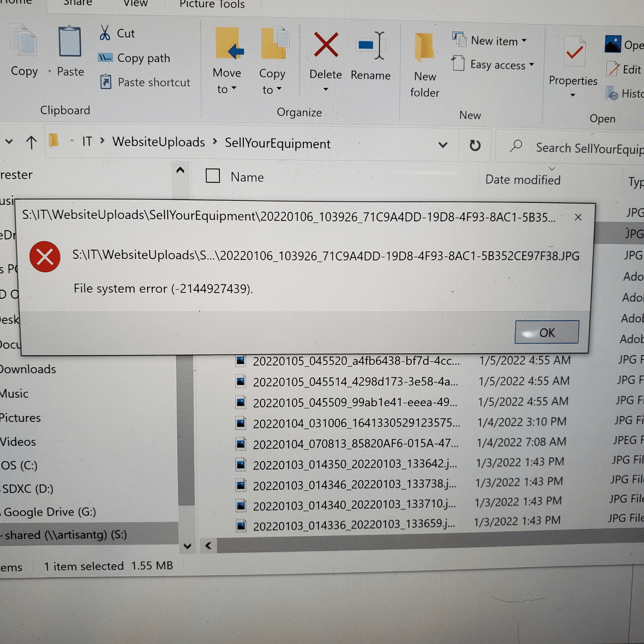
Task: Click the red Delete X icon
Action: click(x=326, y=45)
